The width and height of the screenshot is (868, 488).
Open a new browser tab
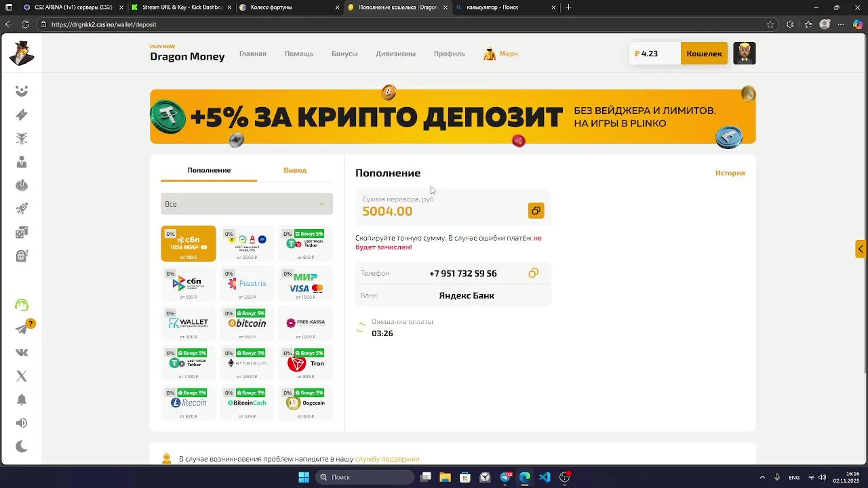coord(568,7)
